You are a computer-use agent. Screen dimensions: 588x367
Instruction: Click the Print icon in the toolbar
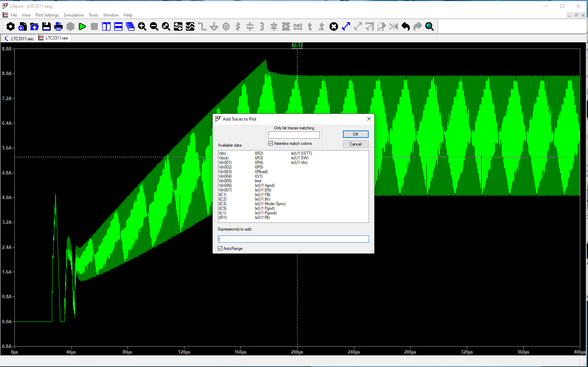click(58, 26)
